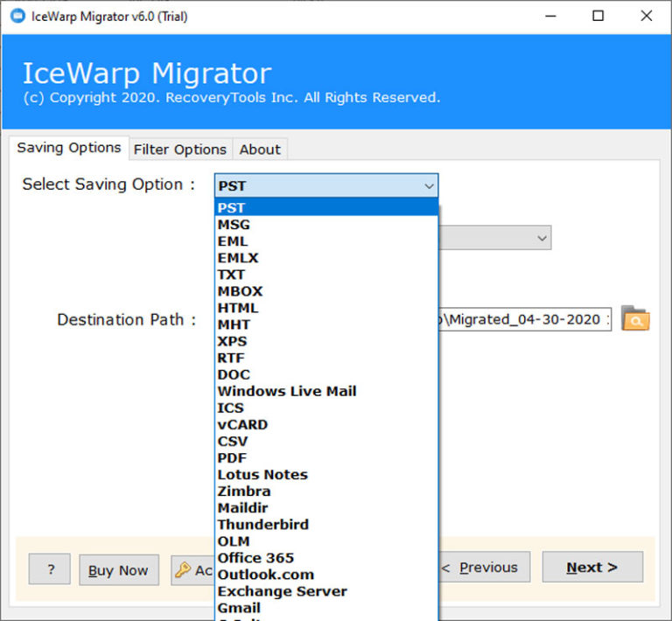Image resolution: width=672 pixels, height=621 pixels.
Task: Choose CSV in the list
Action: coord(326,442)
